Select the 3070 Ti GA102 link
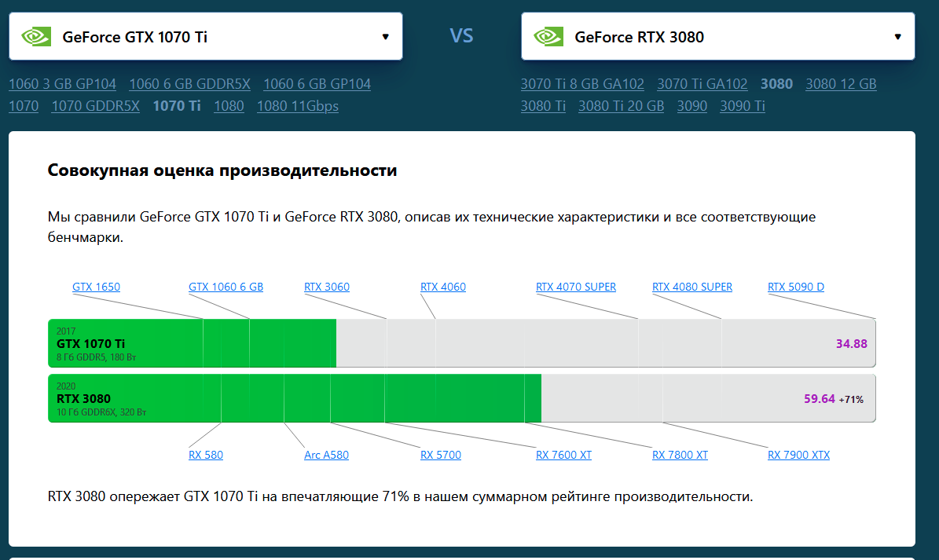This screenshot has height=560, width=939. (x=702, y=84)
